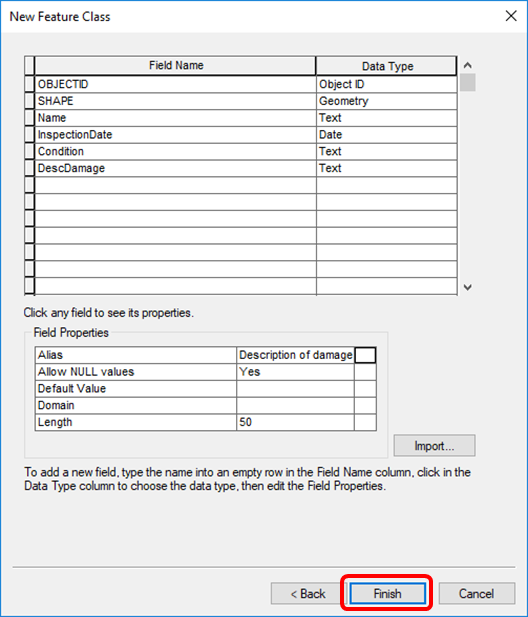Image resolution: width=528 pixels, height=617 pixels.
Task: Click the small box beside the Alias value
Action: tap(365, 355)
